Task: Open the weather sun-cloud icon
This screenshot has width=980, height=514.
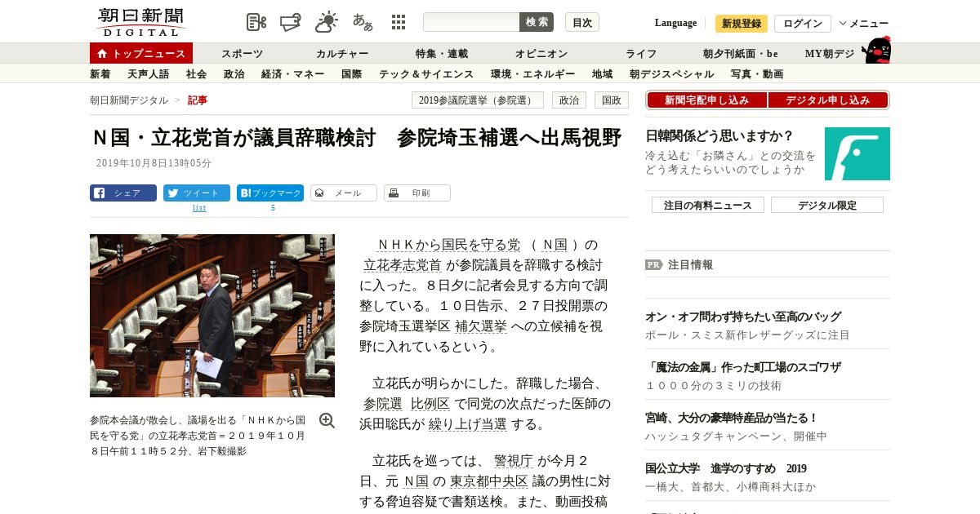Action: point(327,22)
